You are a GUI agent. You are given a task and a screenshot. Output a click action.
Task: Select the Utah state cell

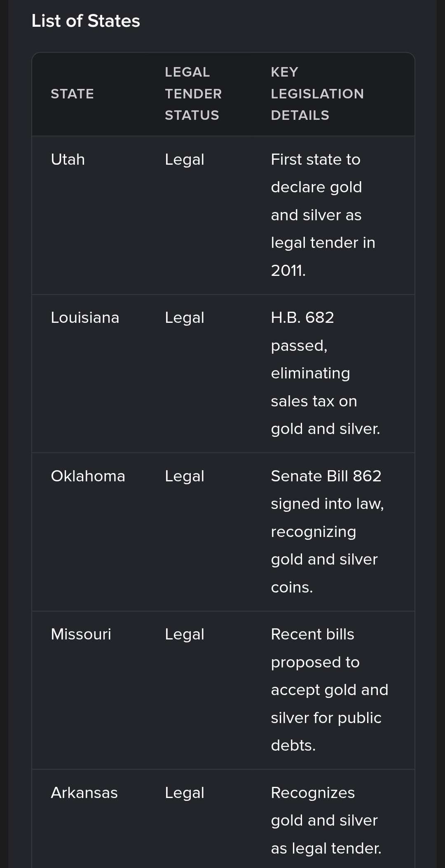68,159
